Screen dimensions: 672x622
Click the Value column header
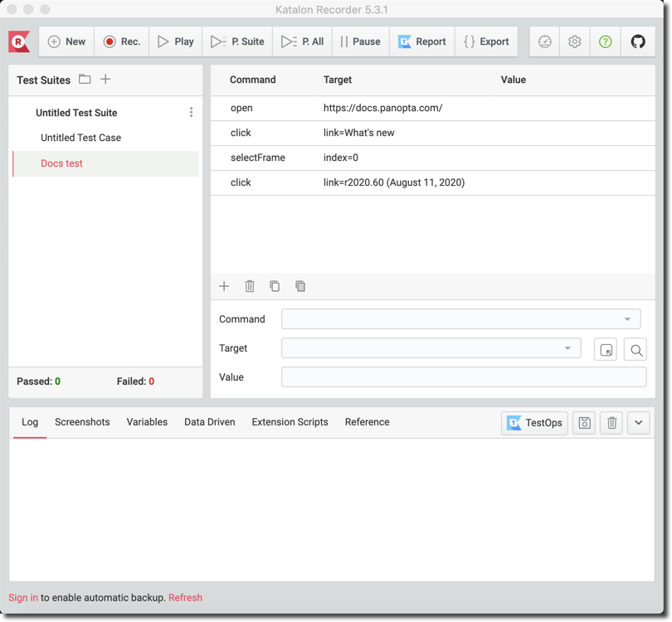(514, 80)
